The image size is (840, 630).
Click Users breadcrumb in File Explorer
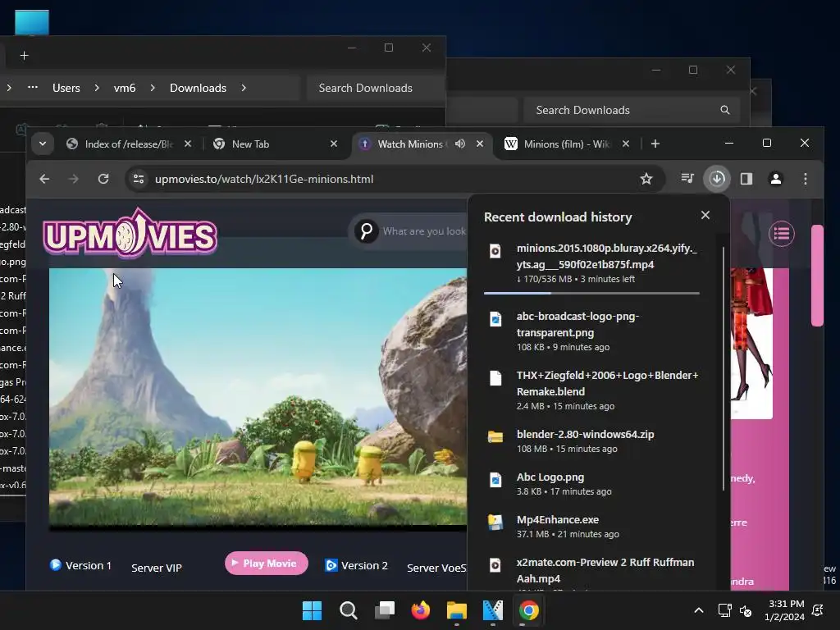coord(66,88)
